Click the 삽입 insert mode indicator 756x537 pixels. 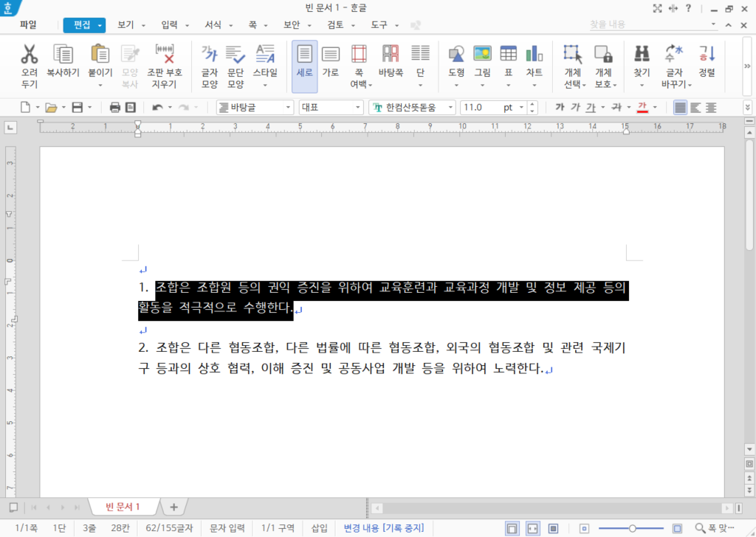point(319,528)
